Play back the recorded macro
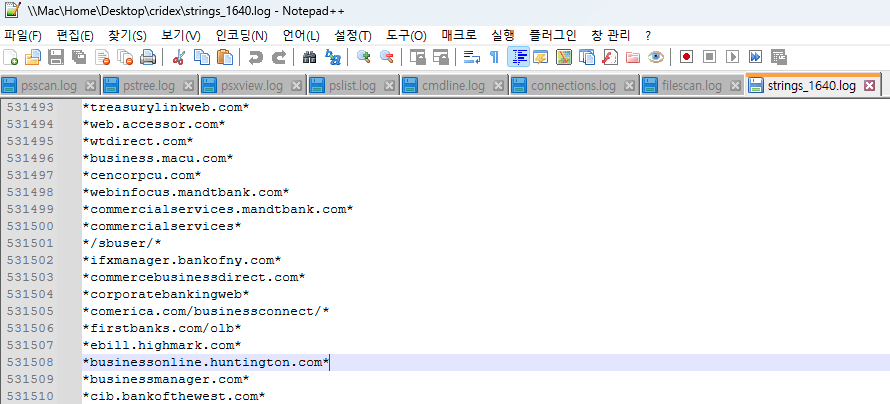Viewport: 890px width, 404px height. pos(733,57)
